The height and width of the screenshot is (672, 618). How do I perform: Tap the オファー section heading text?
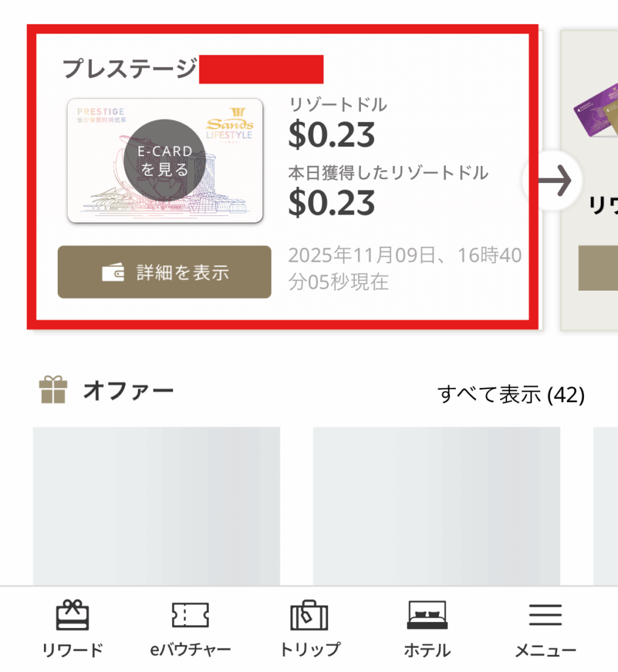click(128, 391)
